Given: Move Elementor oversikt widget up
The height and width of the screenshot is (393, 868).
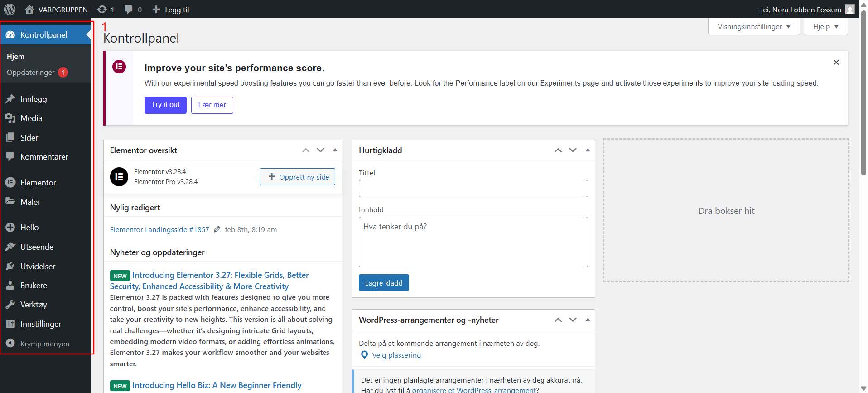Looking at the screenshot, I should pos(306,150).
